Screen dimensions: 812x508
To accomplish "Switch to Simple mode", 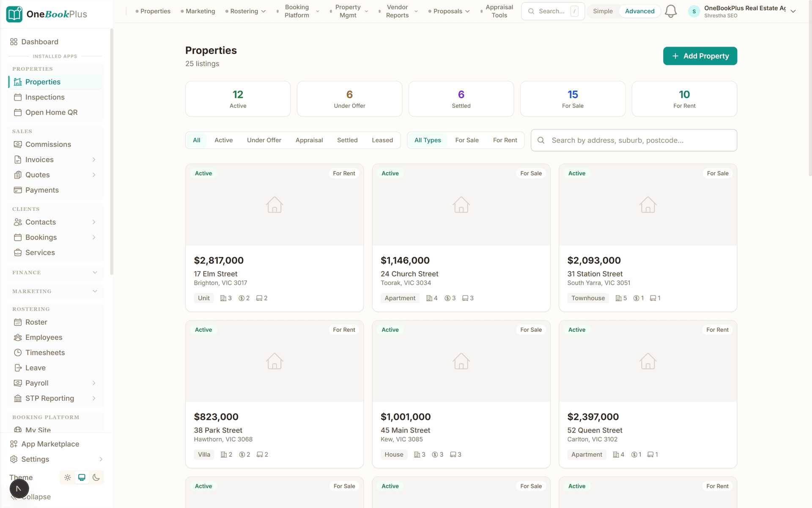I will (603, 11).
